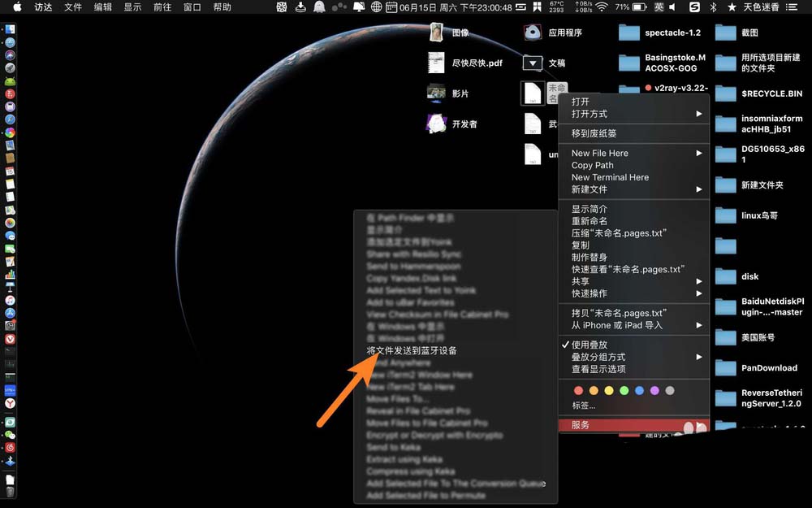Open the green Android icon in Dock
This screenshot has width=812, height=508.
(x=10, y=80)
